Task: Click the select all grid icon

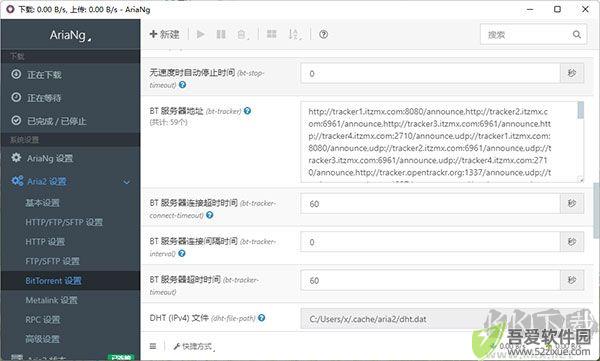Action: (272, 34)
